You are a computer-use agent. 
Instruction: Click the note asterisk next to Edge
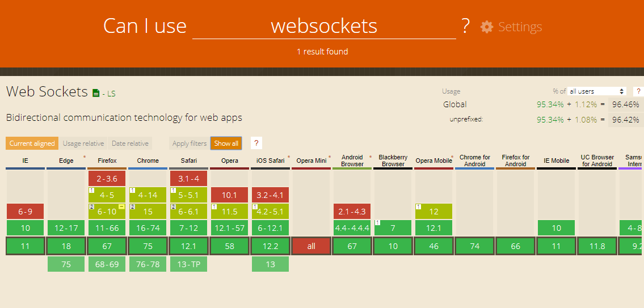click(x=85, y=157)
